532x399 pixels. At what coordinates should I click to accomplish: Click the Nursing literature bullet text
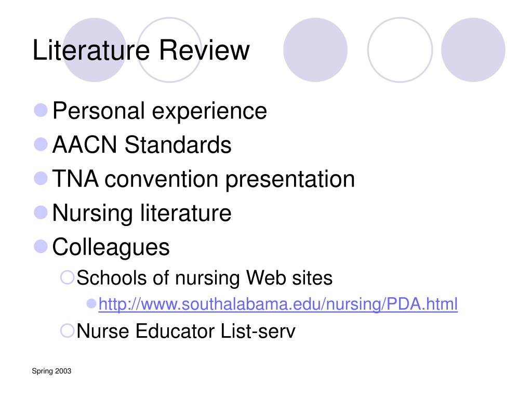(x=142, y=213)
